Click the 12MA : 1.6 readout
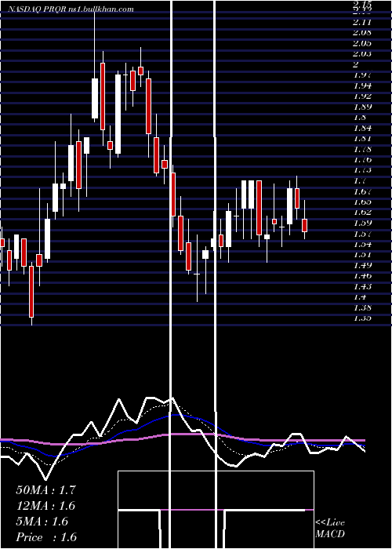 click(x=45, y=506)
